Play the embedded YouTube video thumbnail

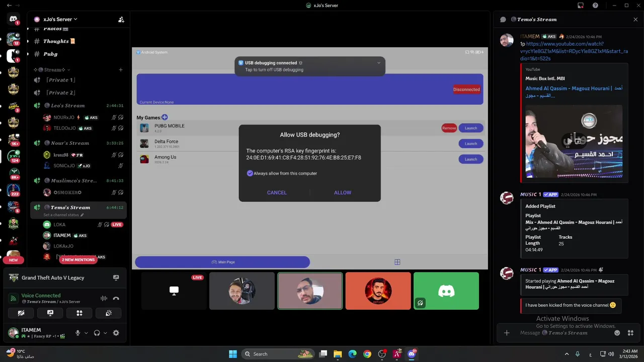click(574, 141)
